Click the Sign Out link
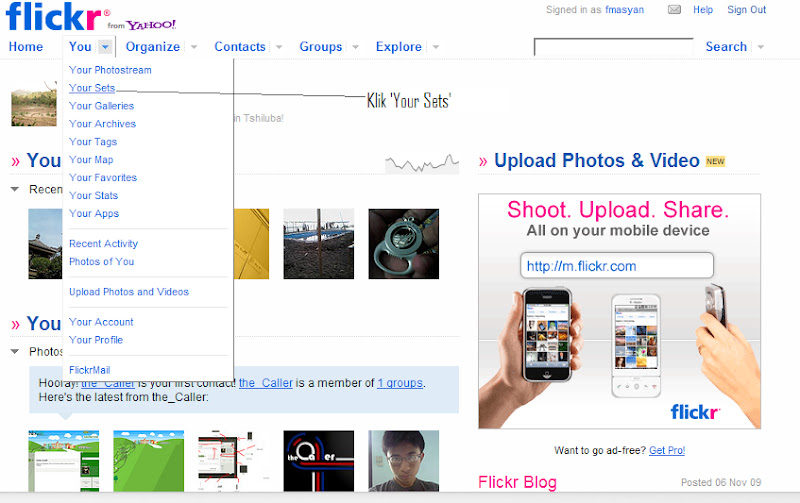This screenshot has height=503, width=800. (746, 10)
